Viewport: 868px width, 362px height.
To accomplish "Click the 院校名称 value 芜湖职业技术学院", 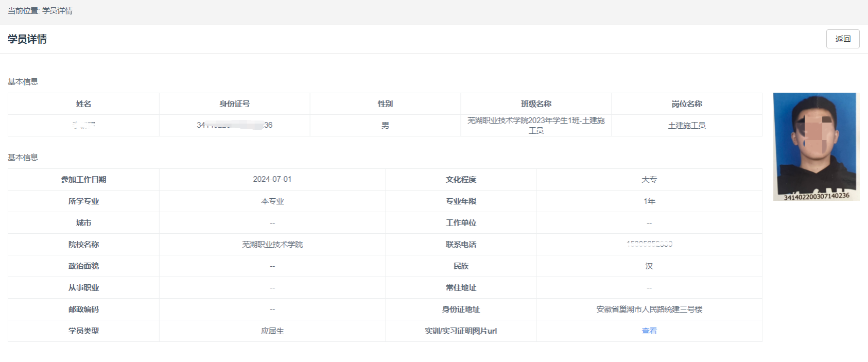I will [x=272, y=245].
